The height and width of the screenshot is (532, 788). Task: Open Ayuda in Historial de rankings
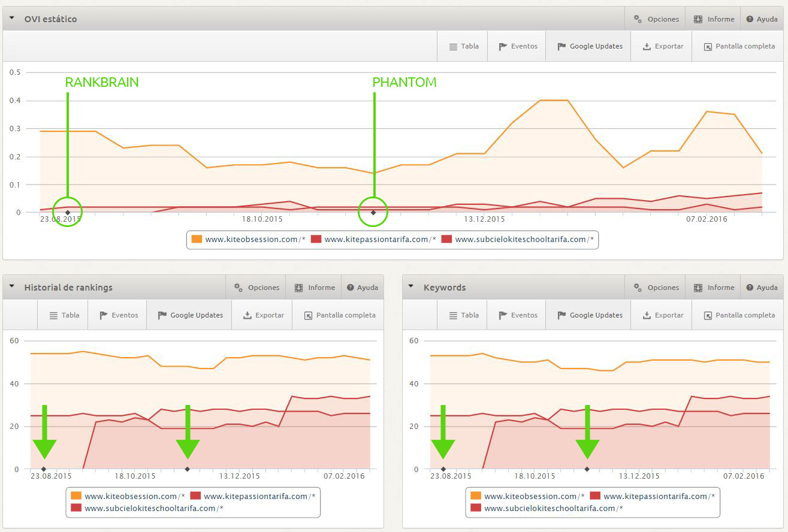click(362, 288)
